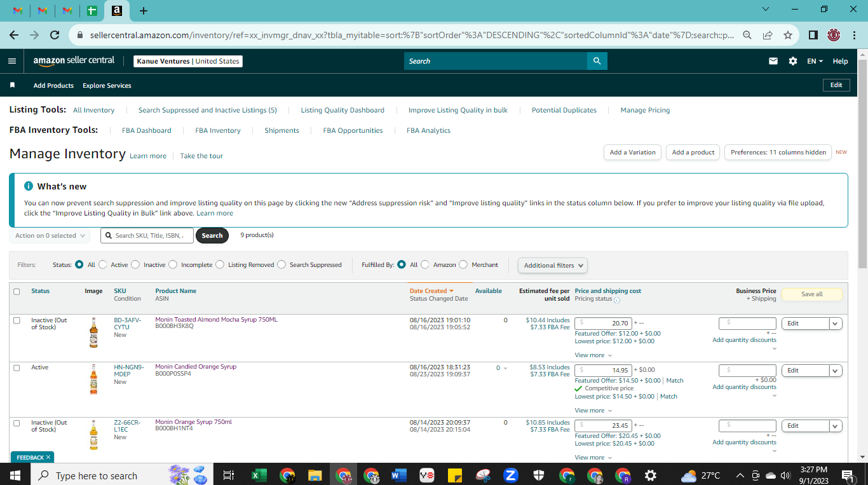Open Preferences: 11 columns hidden
This screenshot has height=485, width=868.
click(778, 153)
